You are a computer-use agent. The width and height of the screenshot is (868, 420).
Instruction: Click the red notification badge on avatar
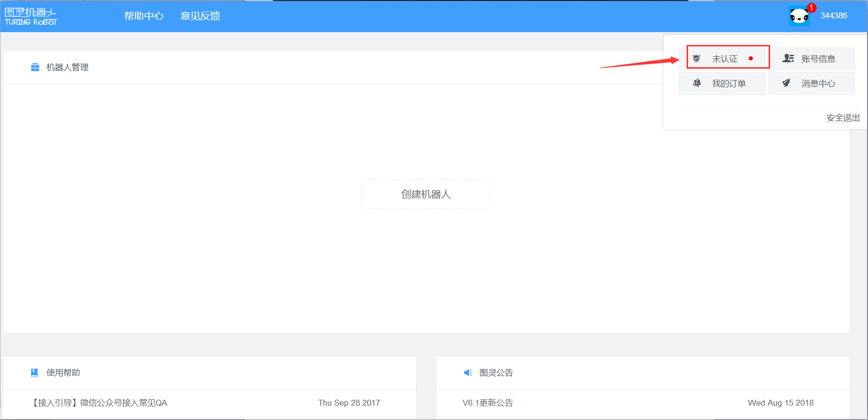coord(811,7)
